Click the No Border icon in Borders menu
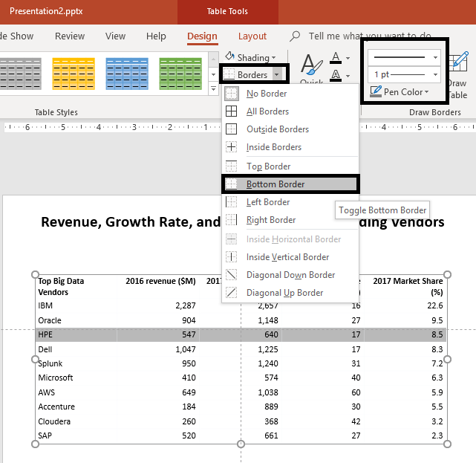The height and width of the screenshot is (463, 476). [232, 94]
